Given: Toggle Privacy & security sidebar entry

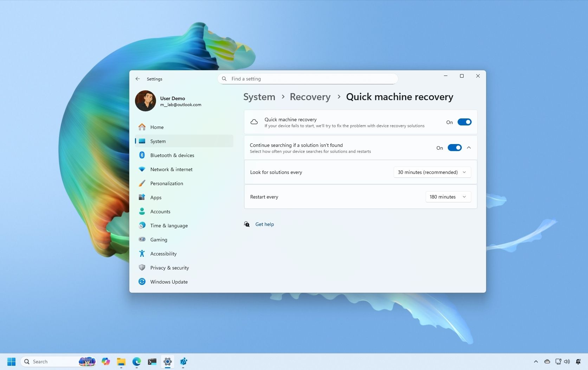Looking at the screenshot, I should (170, 267).
